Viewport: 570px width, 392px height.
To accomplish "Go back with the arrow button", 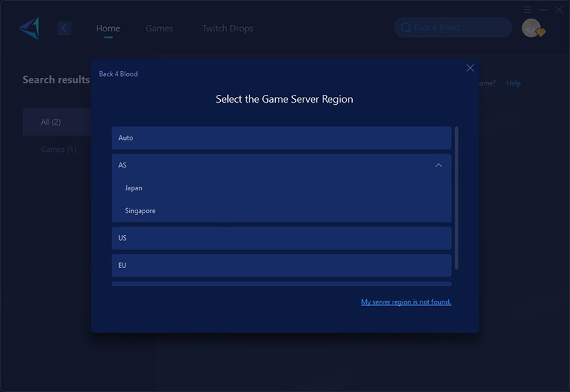I will coord(64,28).
